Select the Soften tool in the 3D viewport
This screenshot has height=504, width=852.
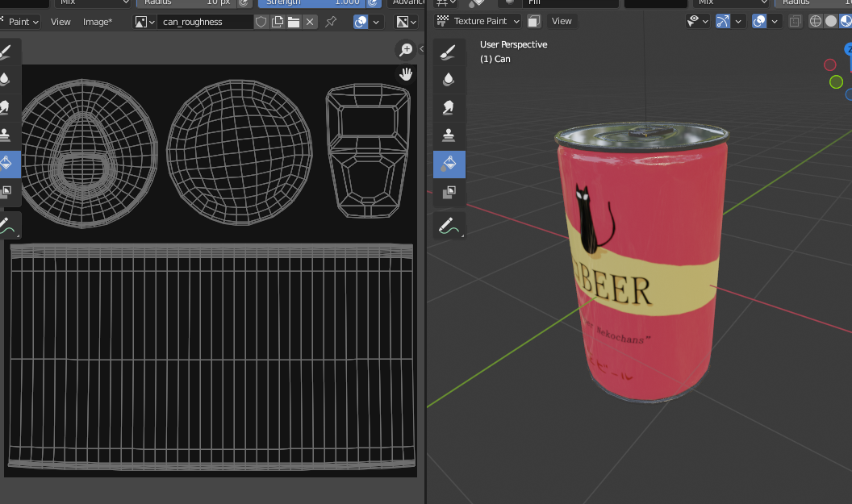tap(449, 79)
